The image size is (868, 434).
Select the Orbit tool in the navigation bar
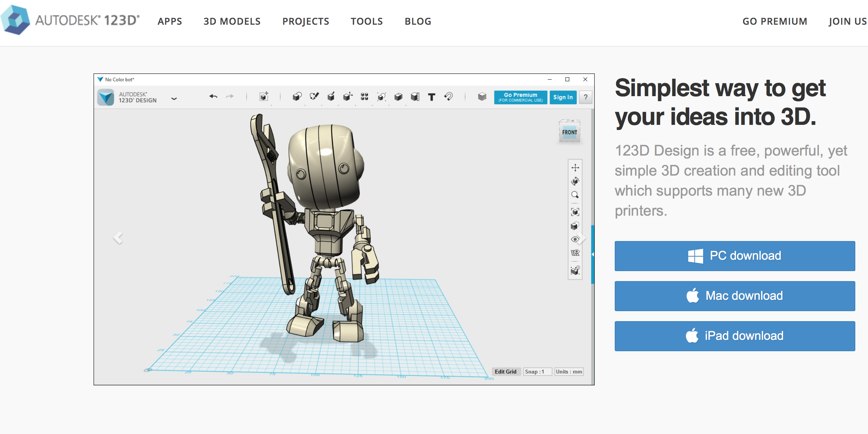click(575, 181)
